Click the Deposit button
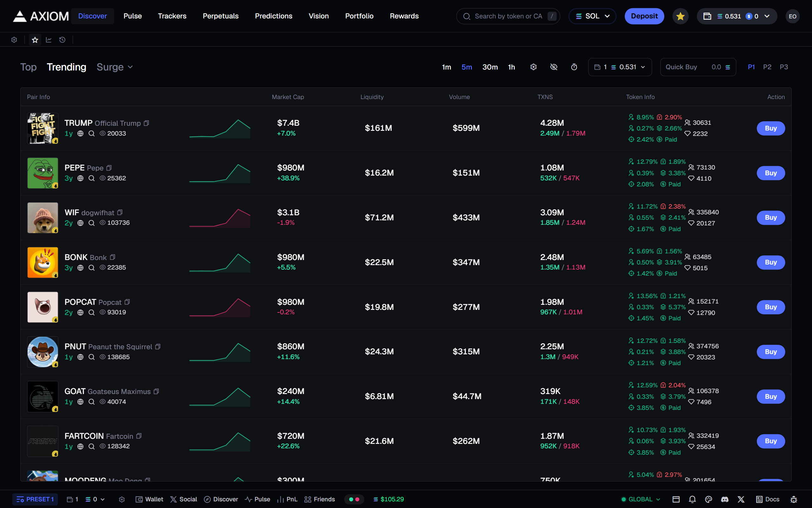Image resolution: width=812 pixels, height=508 pixels. (644, 16)
